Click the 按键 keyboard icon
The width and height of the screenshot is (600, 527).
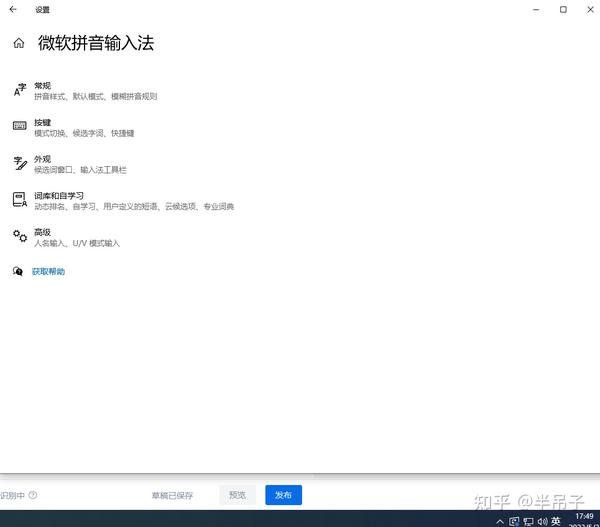[20, 126]
